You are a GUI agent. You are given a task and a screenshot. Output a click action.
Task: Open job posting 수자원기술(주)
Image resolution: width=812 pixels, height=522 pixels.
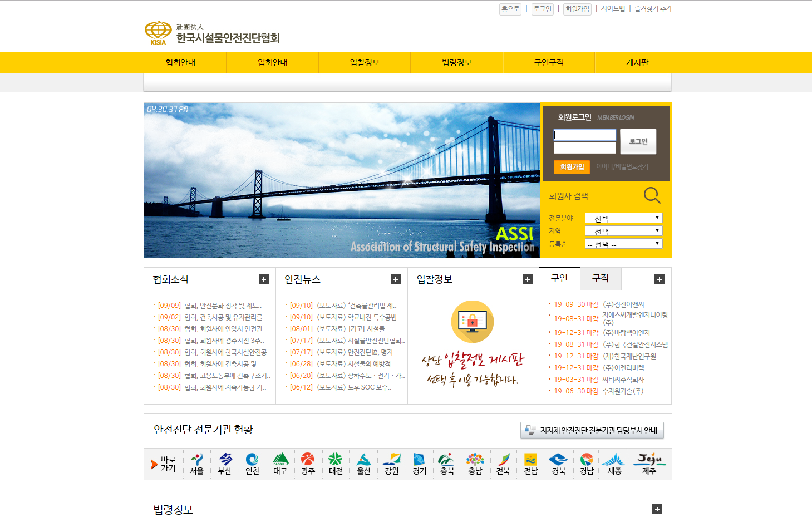[x=623, y=391]
